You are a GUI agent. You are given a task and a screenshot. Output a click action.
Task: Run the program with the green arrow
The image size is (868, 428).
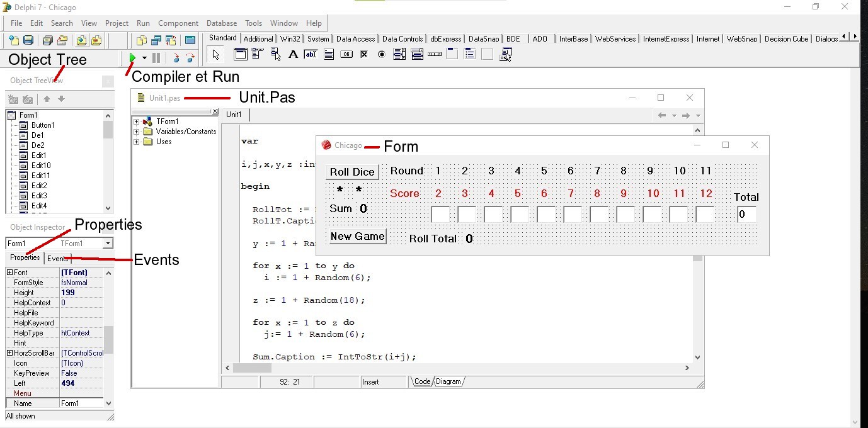point(132,58)
